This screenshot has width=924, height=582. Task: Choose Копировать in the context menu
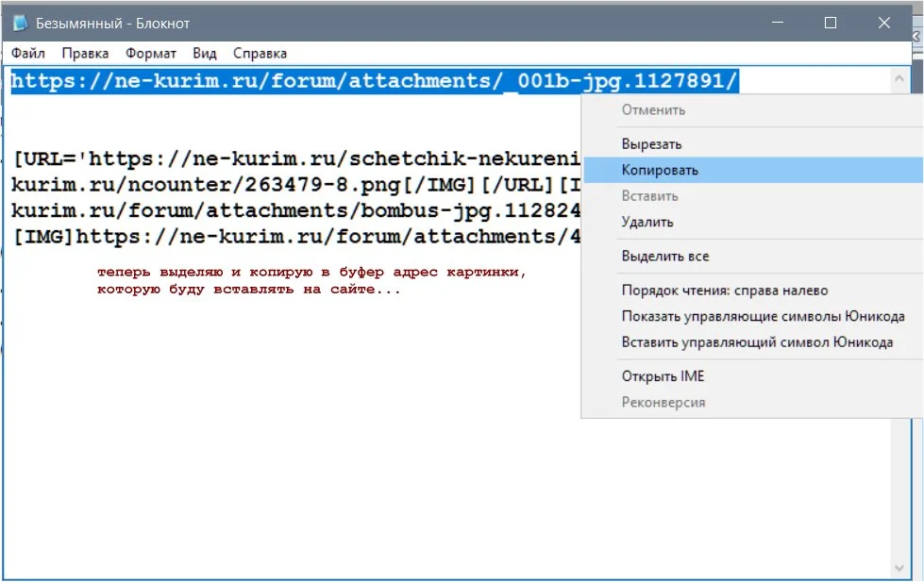pyautogui.click(x=752, y=170)
